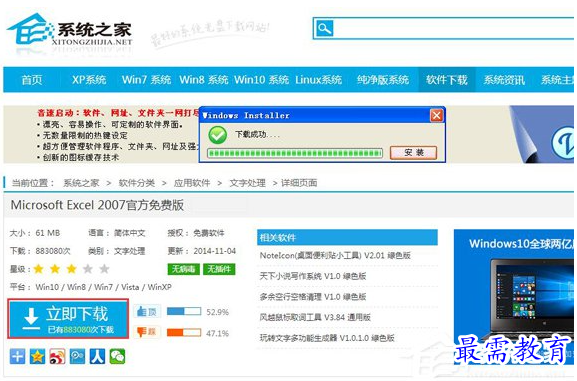This screenshot has height=381, width=577.
Task: Click 应用软件 breadcrumb link
Action: tap(192, 183)
